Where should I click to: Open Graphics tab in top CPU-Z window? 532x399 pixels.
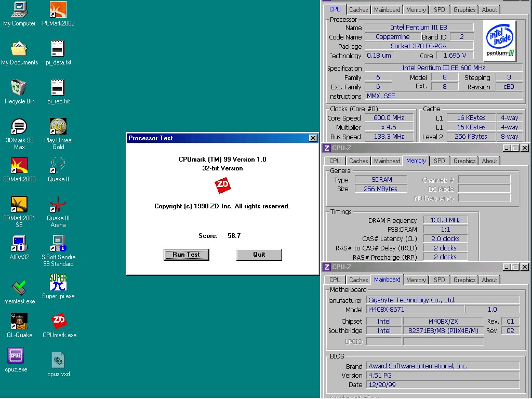[464, 10]
